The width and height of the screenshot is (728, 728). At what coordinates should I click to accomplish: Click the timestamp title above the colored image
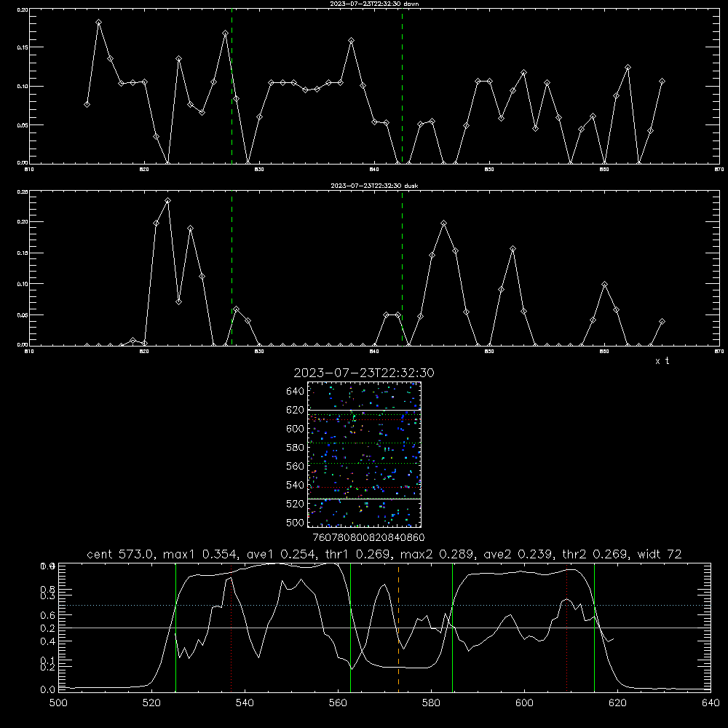point(363,373)
